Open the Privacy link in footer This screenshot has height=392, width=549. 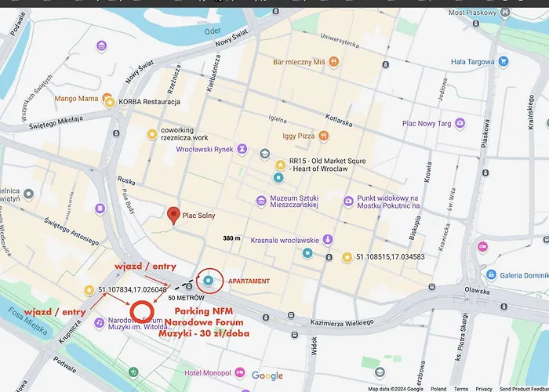click(x=484, y=388)
